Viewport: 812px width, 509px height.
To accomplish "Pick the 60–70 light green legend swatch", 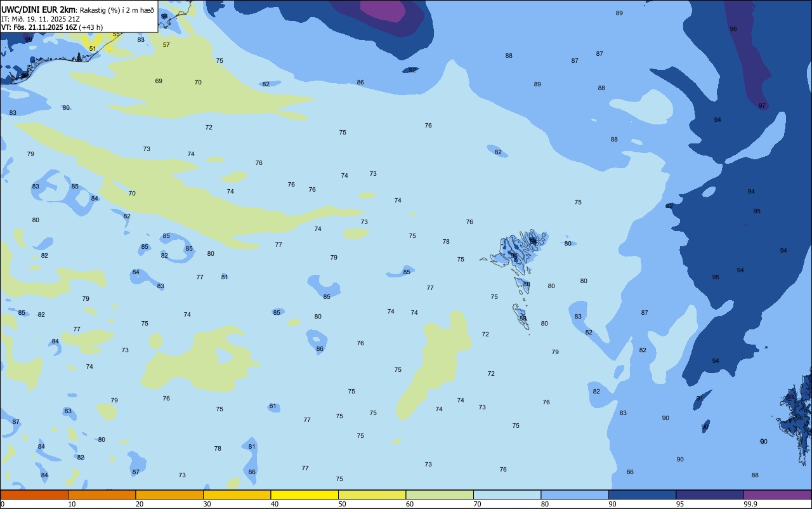I will tap(440, 494).
